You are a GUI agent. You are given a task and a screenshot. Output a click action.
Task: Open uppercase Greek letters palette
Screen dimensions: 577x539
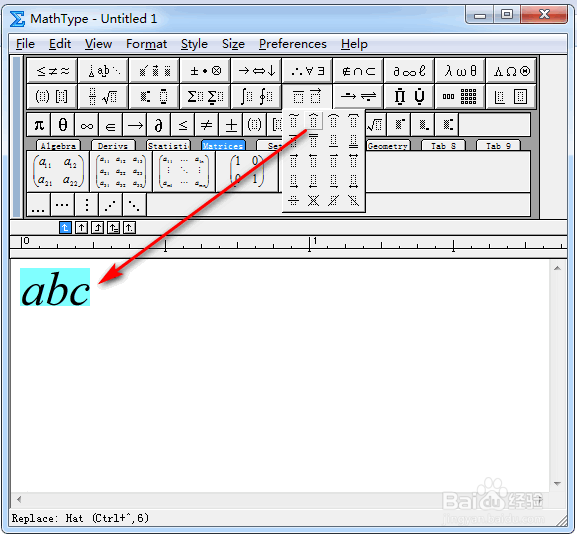pyautogui.click(x=511, y=70)
